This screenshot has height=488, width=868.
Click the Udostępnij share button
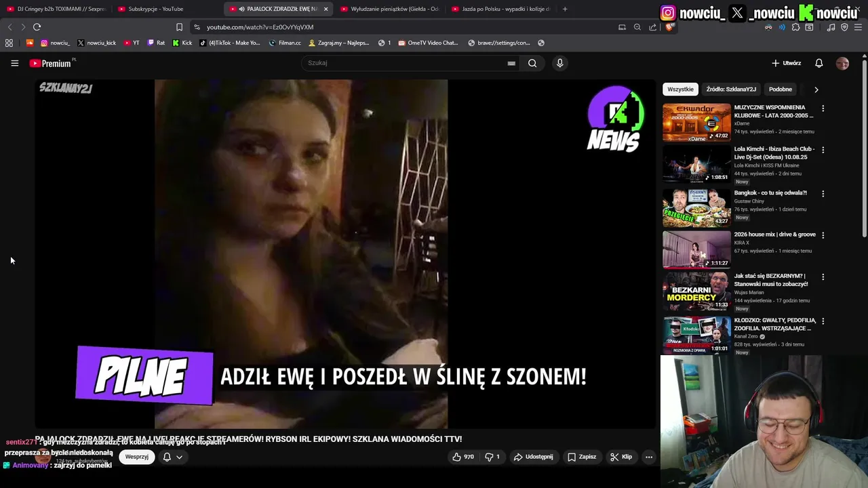(x=534, y=457)
